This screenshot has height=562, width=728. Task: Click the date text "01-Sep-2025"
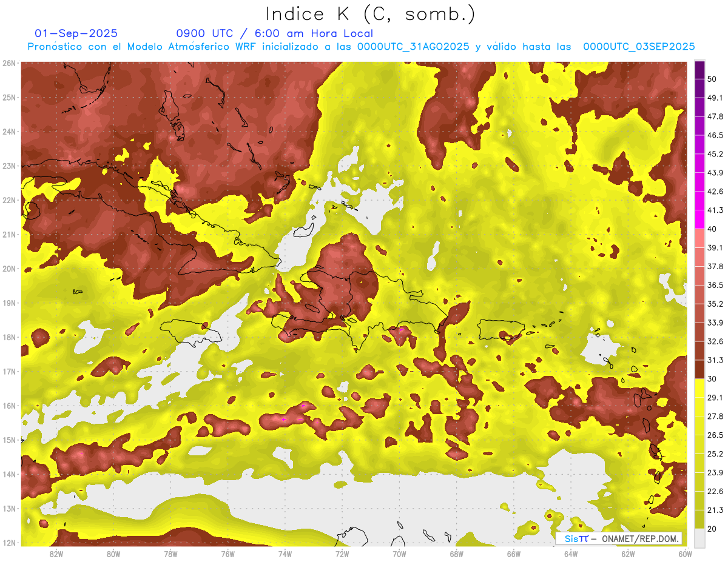(76, 33)
